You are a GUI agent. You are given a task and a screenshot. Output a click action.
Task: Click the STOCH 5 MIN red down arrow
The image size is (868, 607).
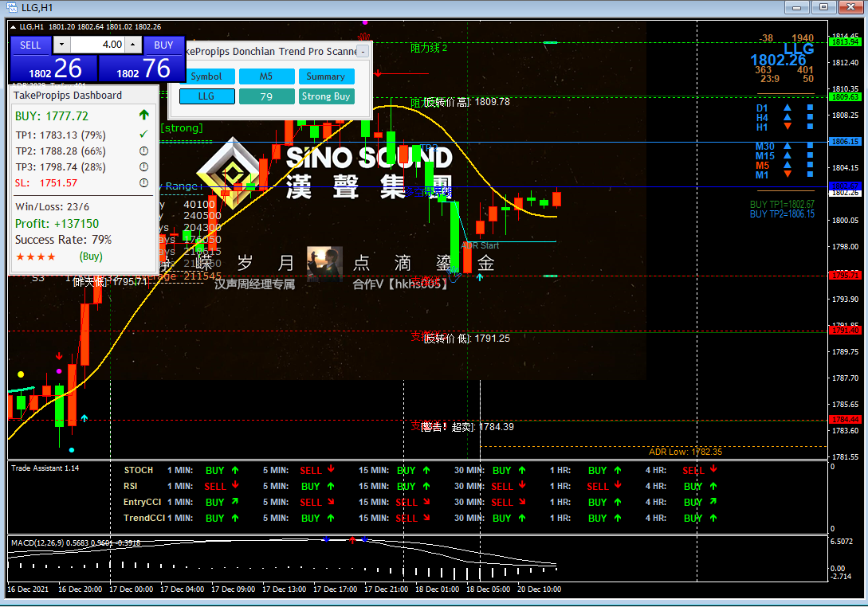[x=331, y=469]
